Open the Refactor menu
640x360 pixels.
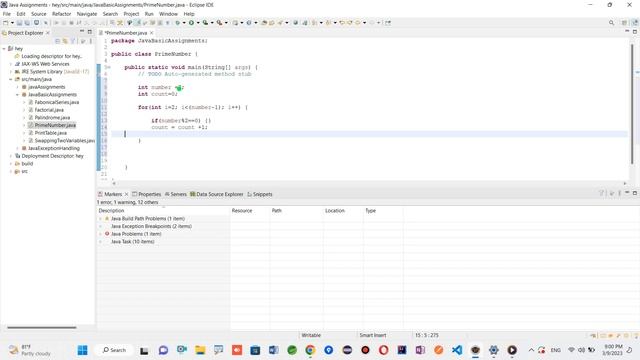pyautogui.click(x=62, y=14)
